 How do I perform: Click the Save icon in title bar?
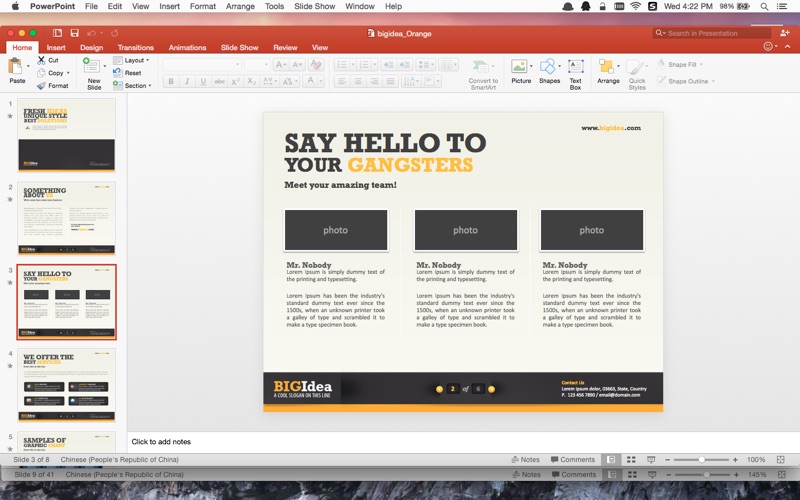[x=74, y=33]
